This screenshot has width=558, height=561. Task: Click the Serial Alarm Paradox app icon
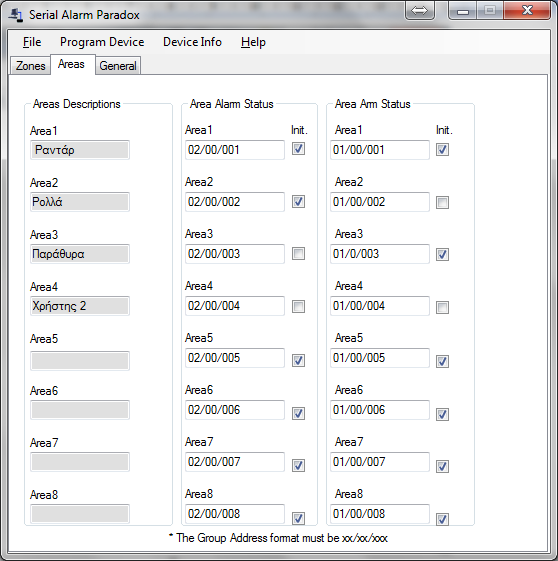pyautogui.click(x=16, y=15)
